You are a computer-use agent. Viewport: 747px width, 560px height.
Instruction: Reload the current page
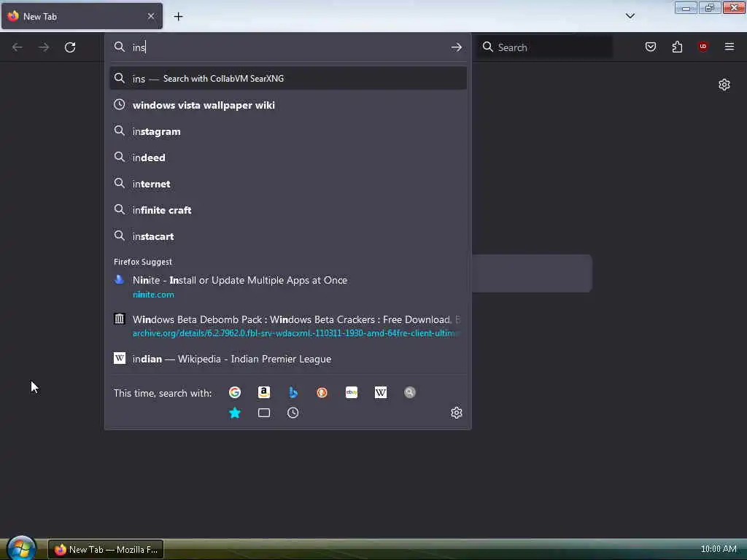tap(70, 47)
